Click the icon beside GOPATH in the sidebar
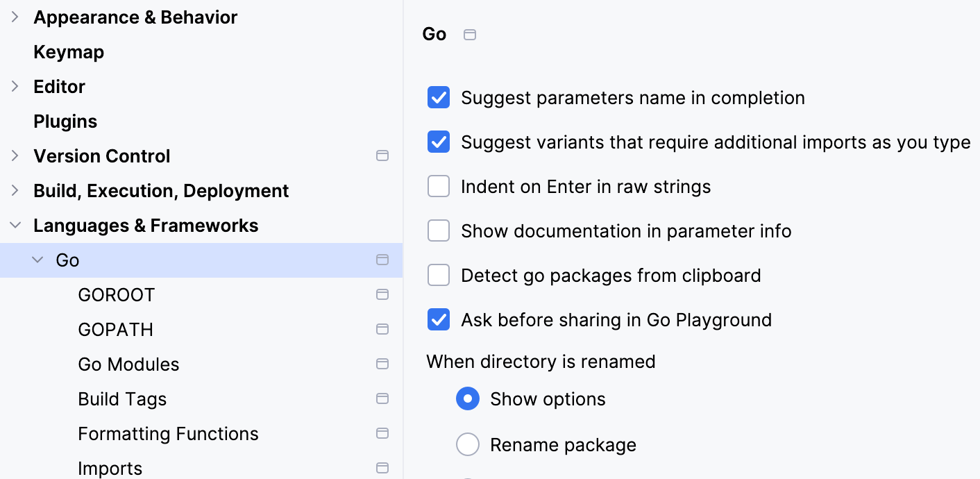Screen dimensions: 980x479 (x=382, y=329)
